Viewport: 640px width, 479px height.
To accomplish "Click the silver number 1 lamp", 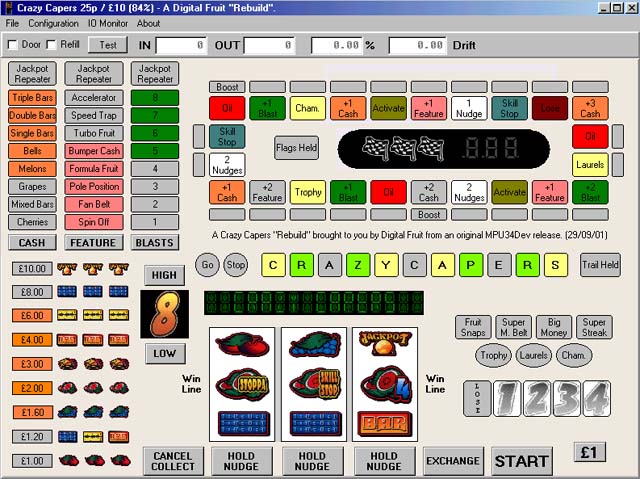I will click(507, 398).
